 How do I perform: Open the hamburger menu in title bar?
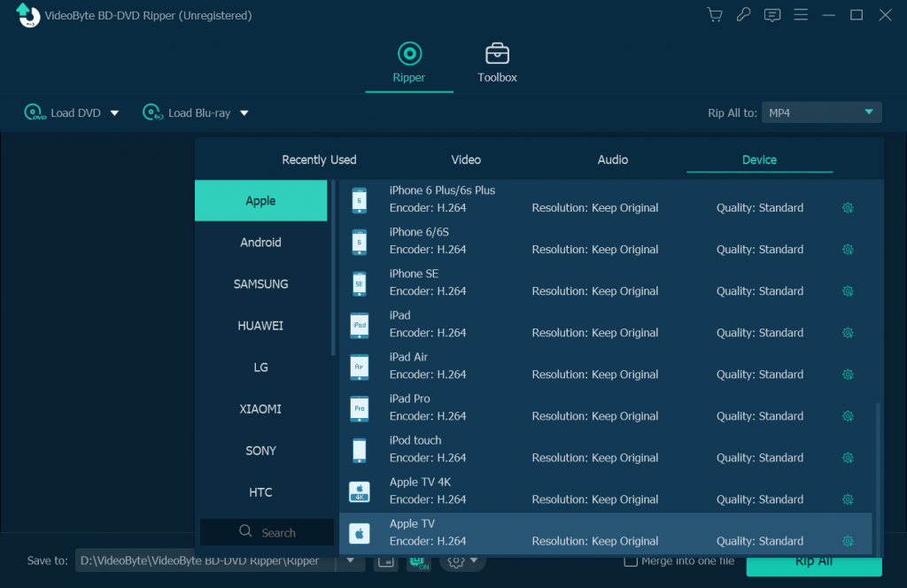(x=801, y=15)
